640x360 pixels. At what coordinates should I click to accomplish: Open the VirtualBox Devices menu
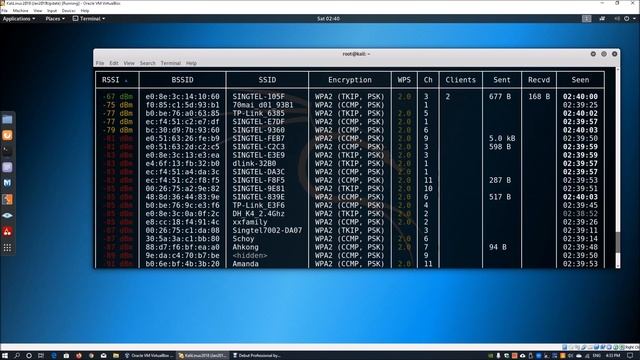click(x=69, y=11)
